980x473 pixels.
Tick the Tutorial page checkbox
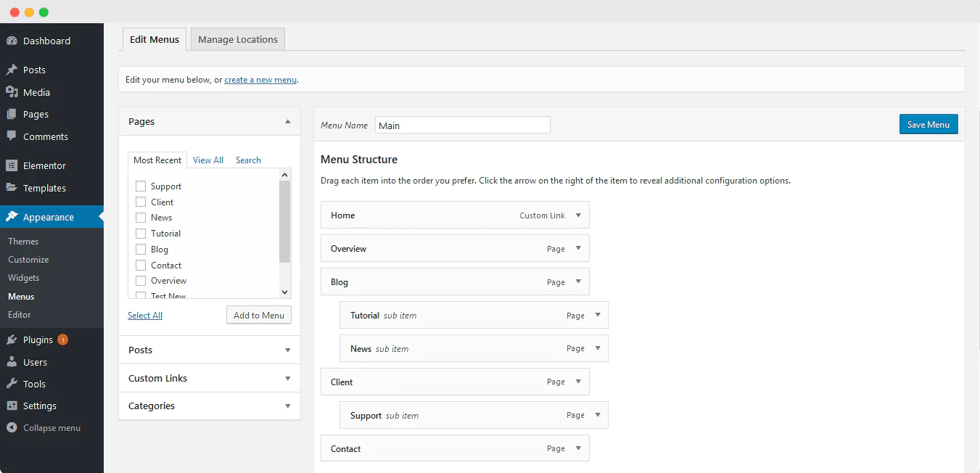[141, 234]
